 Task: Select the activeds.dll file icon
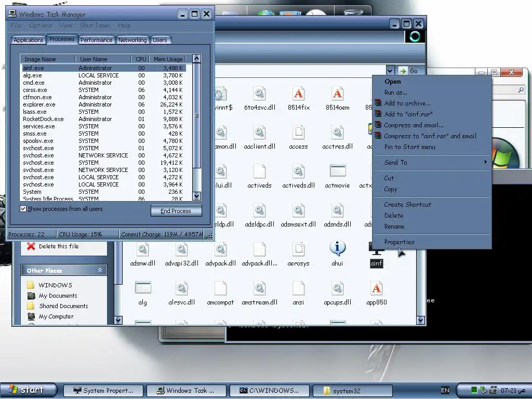(x=299, y=171)
